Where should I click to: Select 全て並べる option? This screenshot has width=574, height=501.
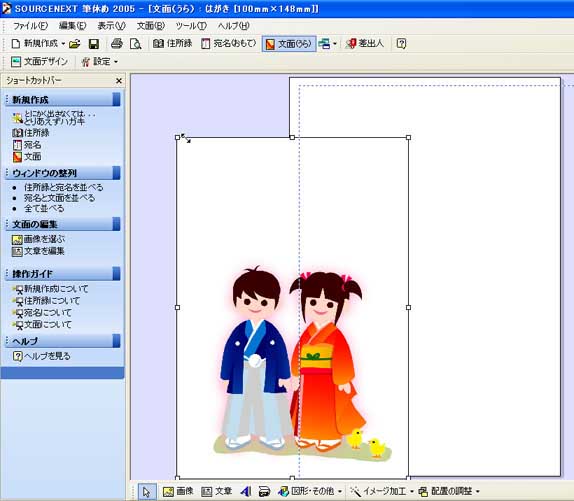[x=44, y=209]
